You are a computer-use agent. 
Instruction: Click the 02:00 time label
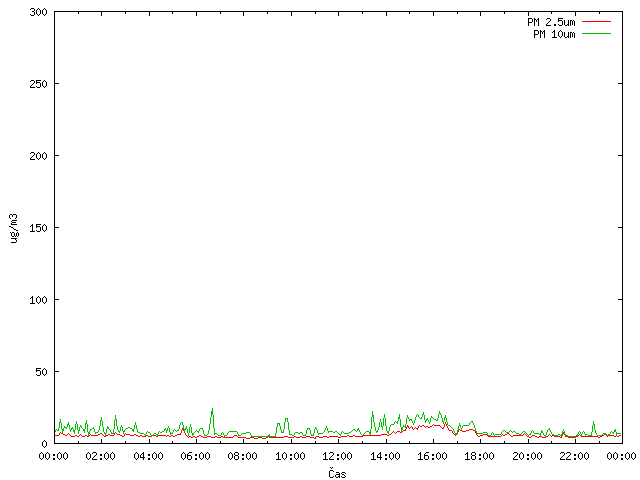(101, 456)
